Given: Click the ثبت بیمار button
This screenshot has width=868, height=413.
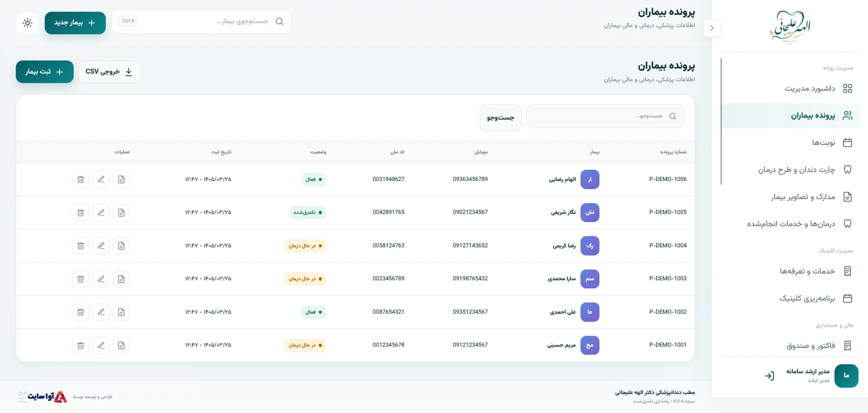Looking at the screenshot, I should tap(44, 72).
